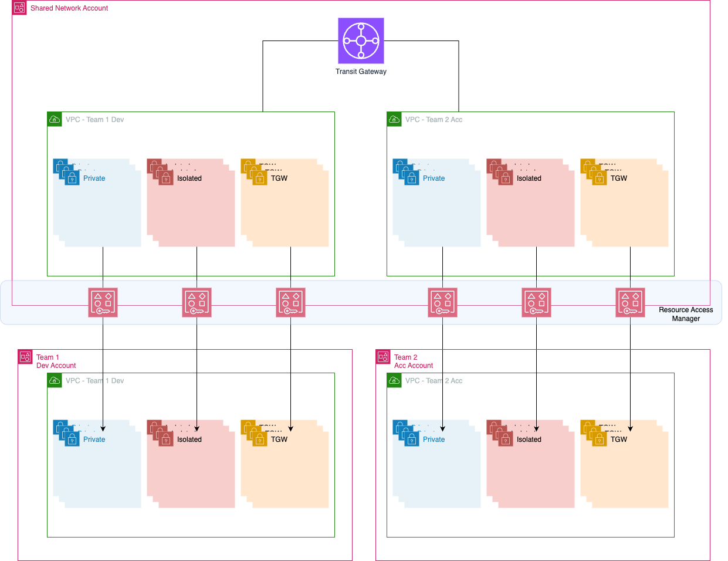Click the leftmost Resource Access Manager share icon
This screenshot has width=728, height=561.
(x=103, y=302)
